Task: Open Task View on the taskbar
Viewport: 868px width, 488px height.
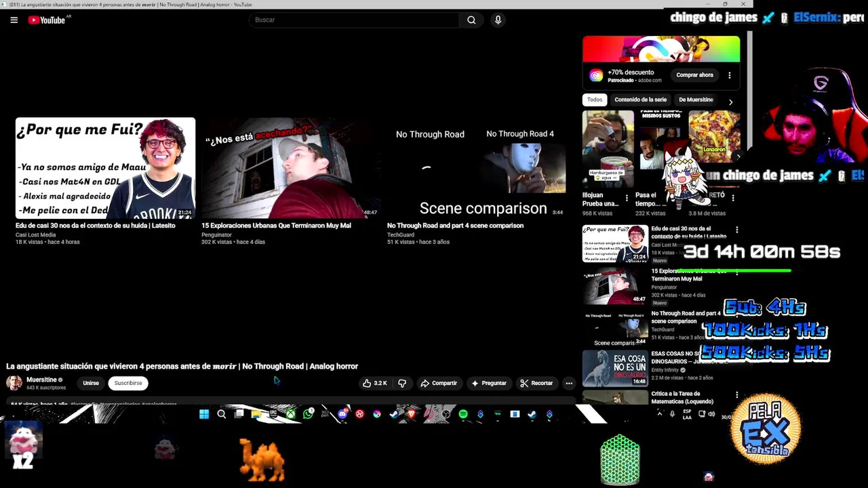Action: pos(239,414)
